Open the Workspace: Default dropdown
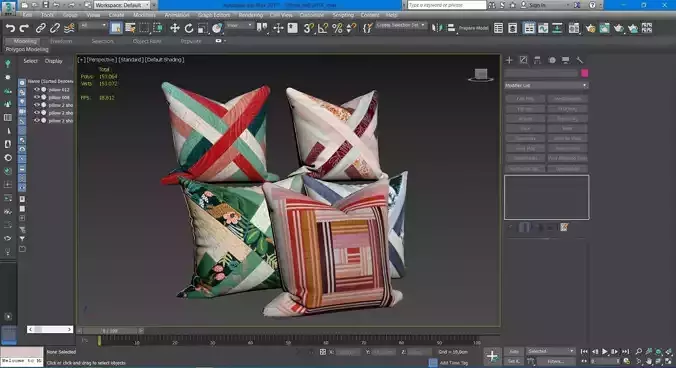 [122, 5]
